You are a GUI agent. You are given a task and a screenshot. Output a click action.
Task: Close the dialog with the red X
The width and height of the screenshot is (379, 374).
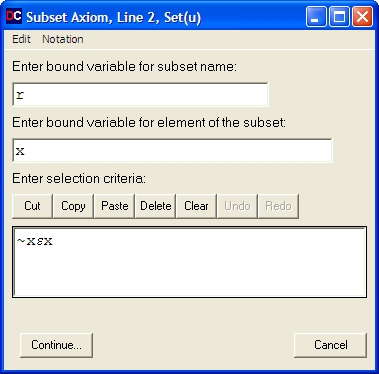[362, 17]
